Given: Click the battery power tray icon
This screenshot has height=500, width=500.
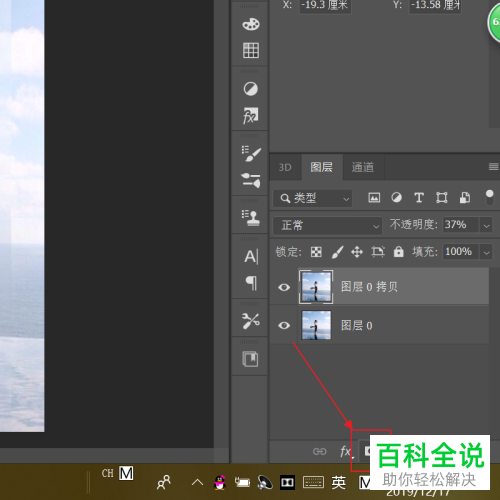Looking at the screenshot, I should point(242,482).
